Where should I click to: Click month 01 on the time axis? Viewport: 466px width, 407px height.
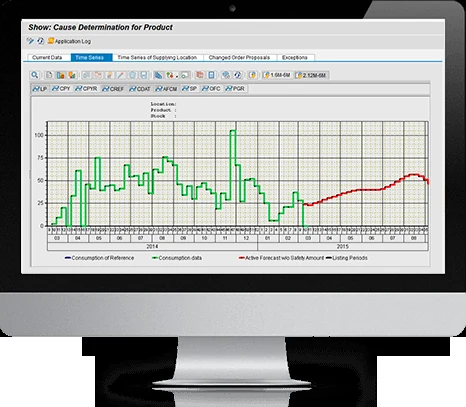268,238
